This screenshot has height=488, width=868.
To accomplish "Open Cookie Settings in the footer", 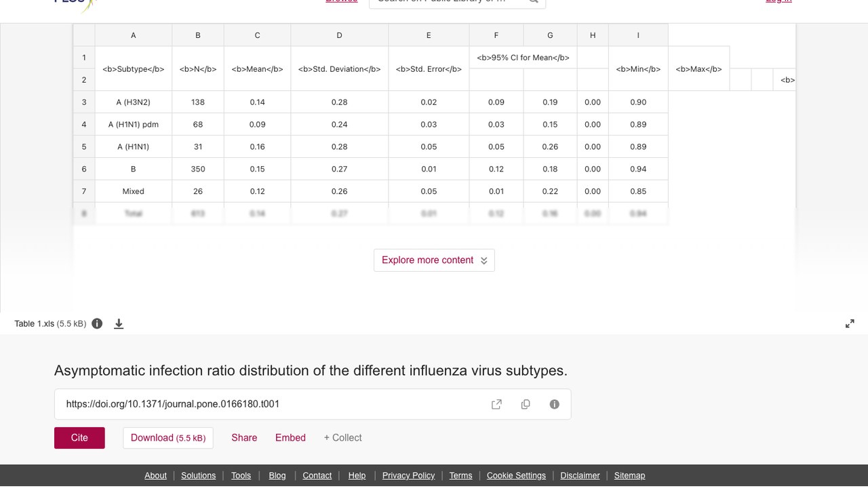I will (516, 475).
